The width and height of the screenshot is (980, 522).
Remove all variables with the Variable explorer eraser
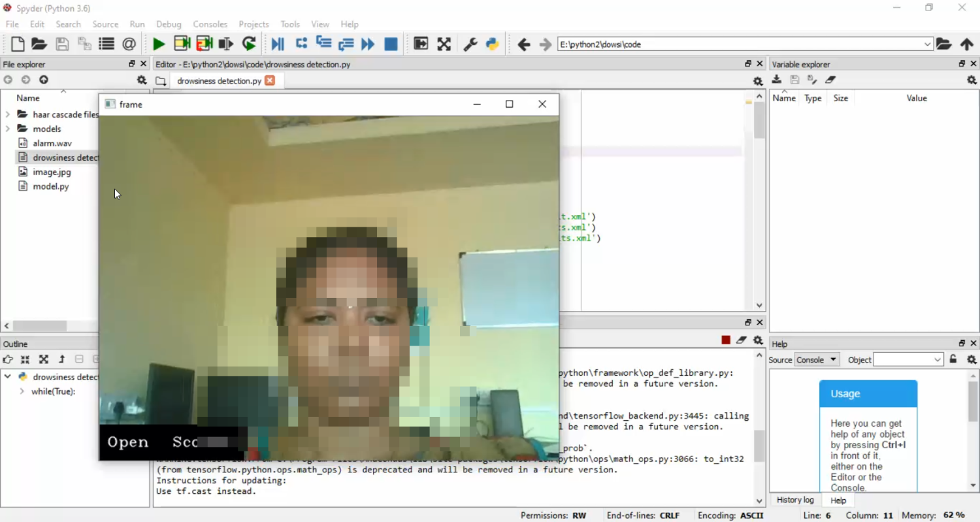(830, 80)
